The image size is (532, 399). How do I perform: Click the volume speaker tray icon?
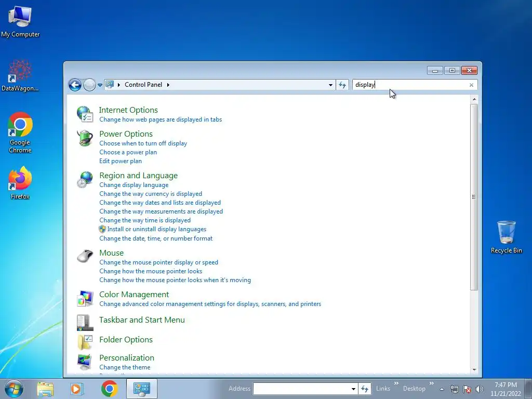point(480,389)
